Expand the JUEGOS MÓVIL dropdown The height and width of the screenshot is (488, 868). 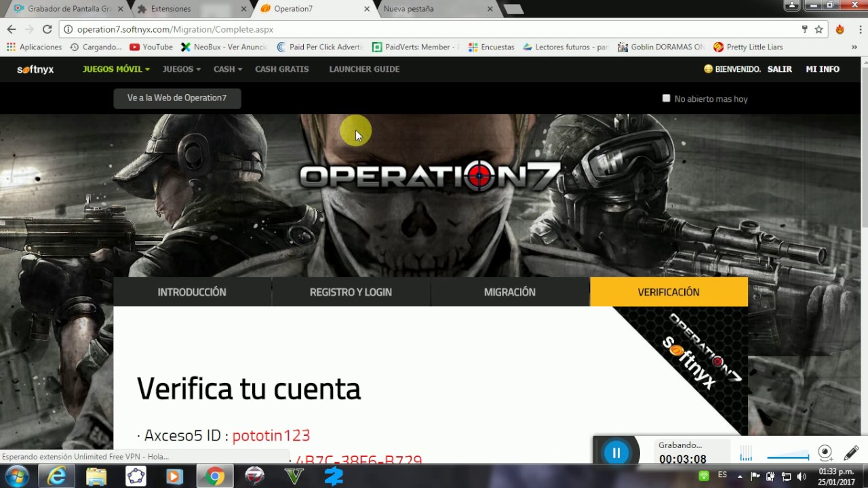[x=116, y=69]
